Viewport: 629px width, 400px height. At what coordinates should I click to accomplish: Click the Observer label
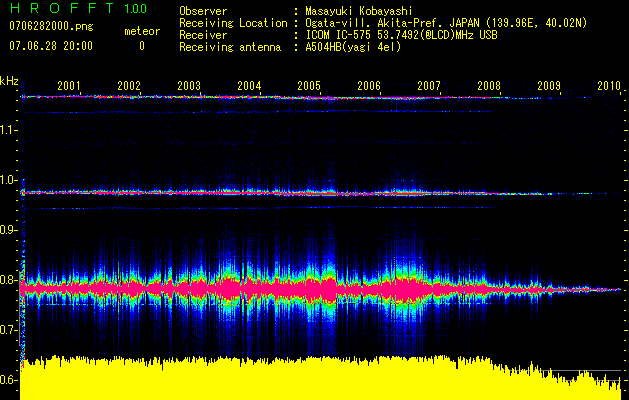[203, 11]
